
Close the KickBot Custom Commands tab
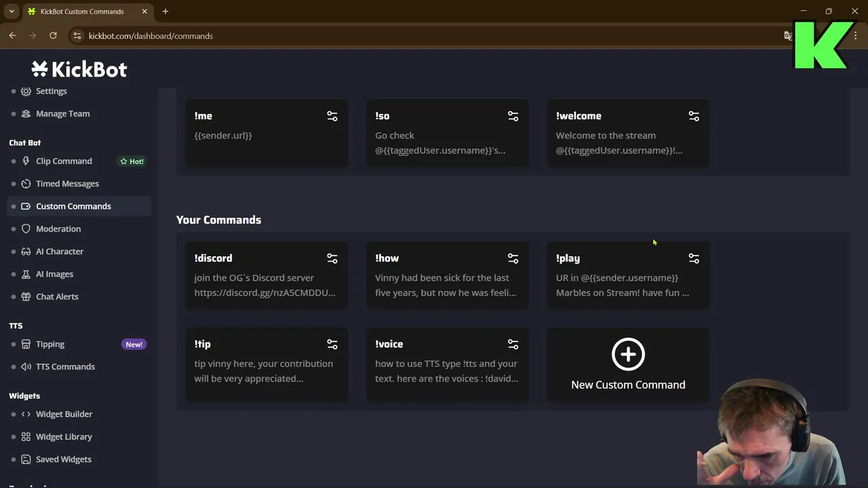(x=144, y=12)
